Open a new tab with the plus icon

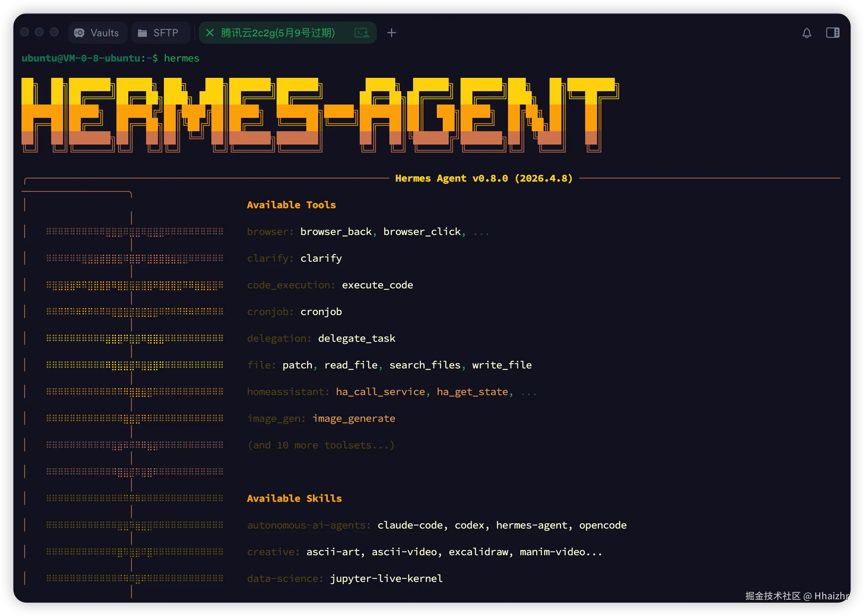(x=392, y=33)
